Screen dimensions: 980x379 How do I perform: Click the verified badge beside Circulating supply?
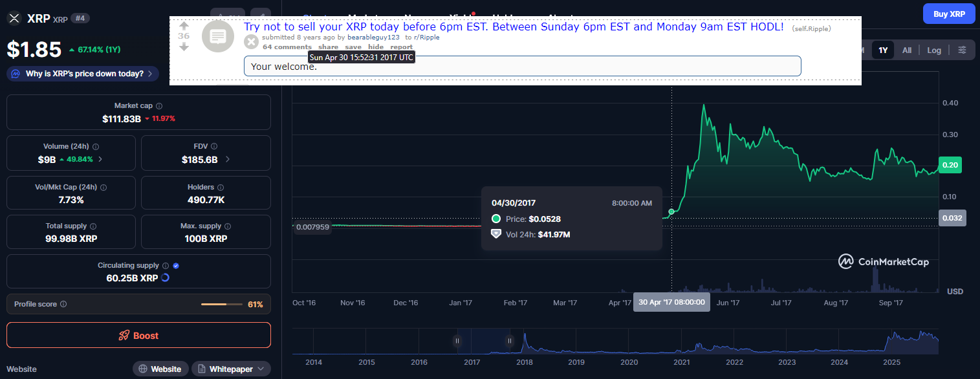pos(176,266)
